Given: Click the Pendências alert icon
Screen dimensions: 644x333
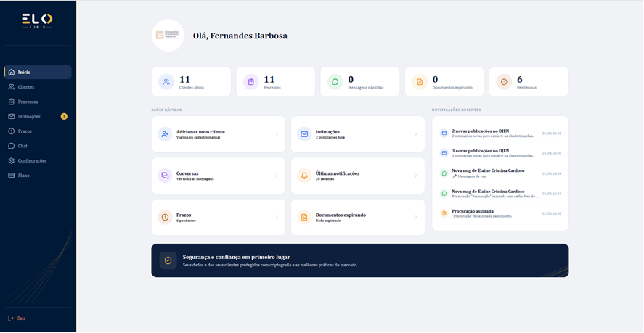Looking at the screenshot, I should click(x=504, y=82).
